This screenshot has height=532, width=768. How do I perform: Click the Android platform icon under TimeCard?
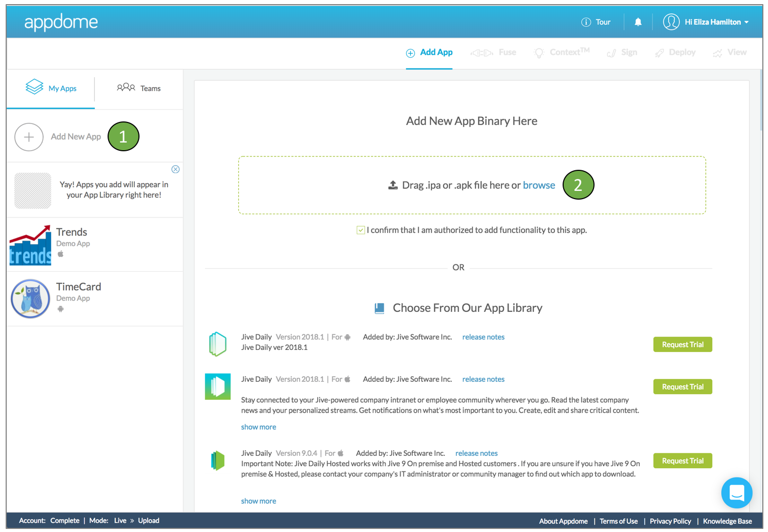tap(60, 309)
